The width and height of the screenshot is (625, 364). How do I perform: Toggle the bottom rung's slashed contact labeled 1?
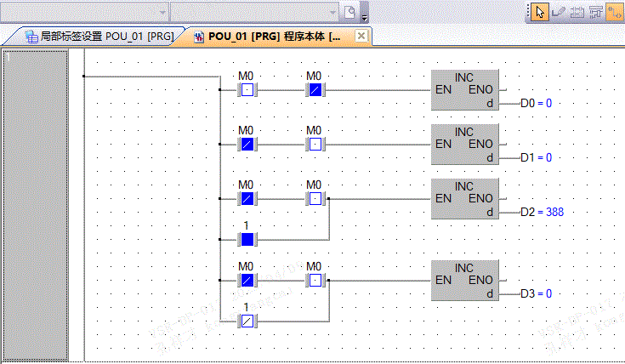pos(246,321)
